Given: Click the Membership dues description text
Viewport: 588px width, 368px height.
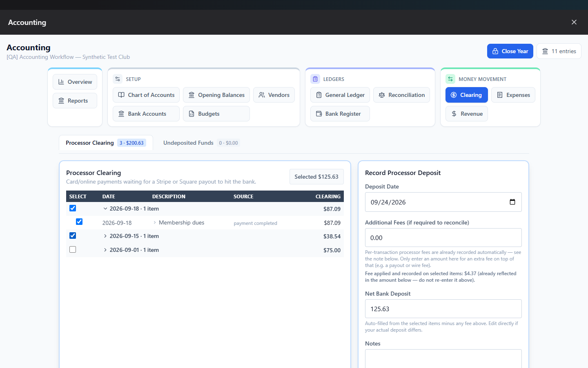Looking at the screenshot, I should tap(181, 222).
